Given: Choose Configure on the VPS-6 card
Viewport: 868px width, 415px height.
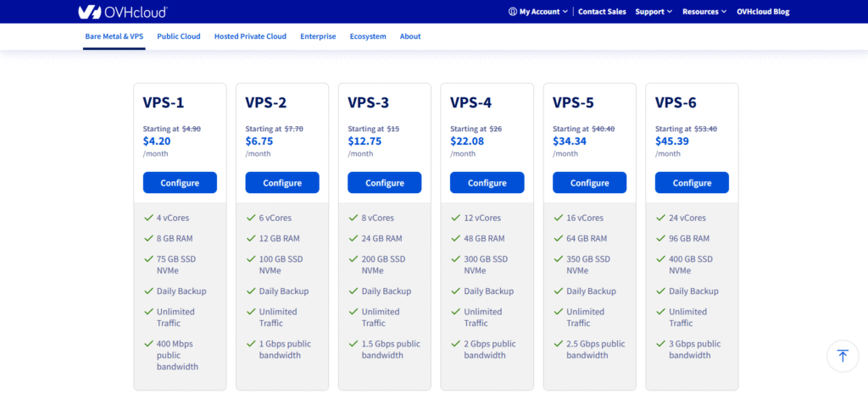Looking at the screenshot, I should [x=692, y=183].
